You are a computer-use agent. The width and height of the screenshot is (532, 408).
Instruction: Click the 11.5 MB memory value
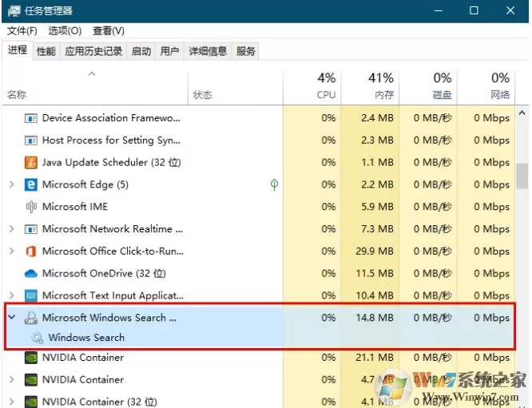(375, 273)
